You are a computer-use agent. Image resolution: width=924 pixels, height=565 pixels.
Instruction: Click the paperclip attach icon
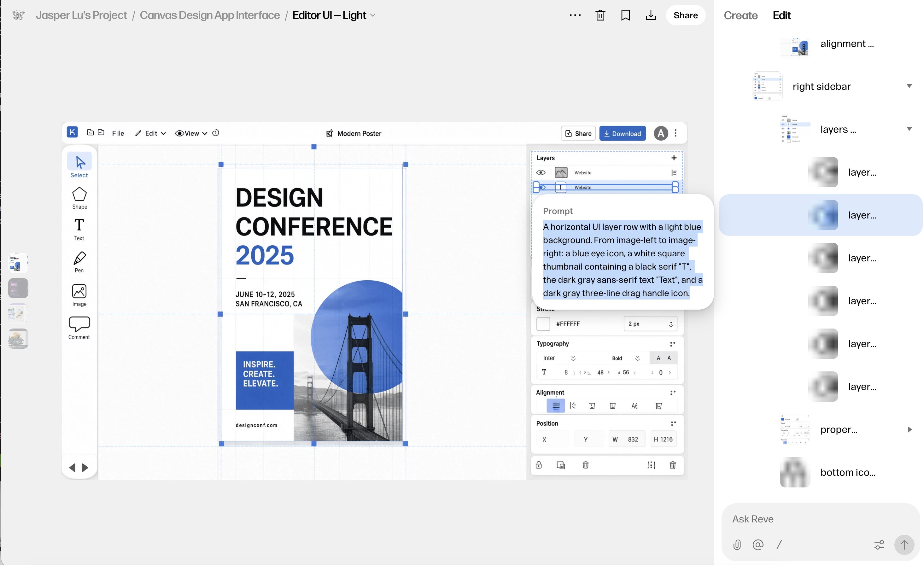click(x=737, y=545)
